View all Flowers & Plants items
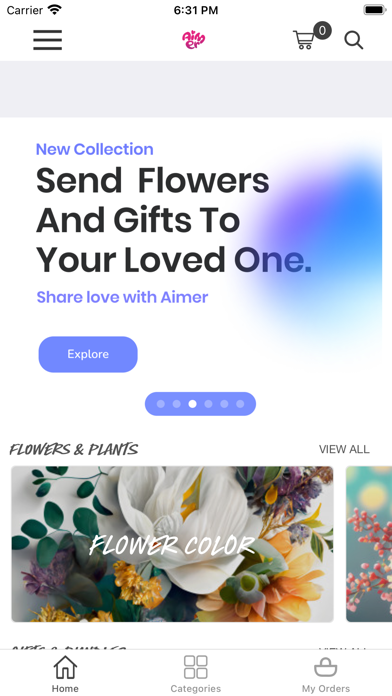The height and width of the screenshot is (696, 392). [344, 449]
